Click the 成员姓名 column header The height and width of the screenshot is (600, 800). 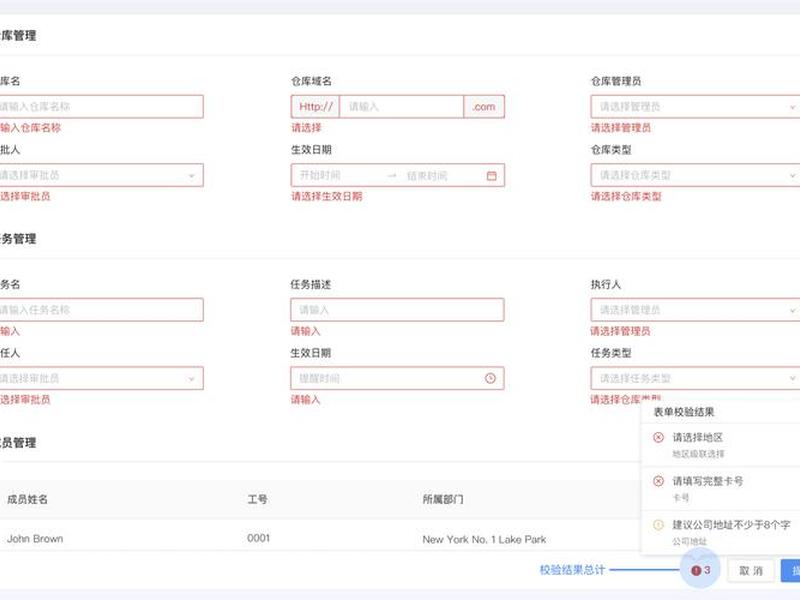(28, 499)
